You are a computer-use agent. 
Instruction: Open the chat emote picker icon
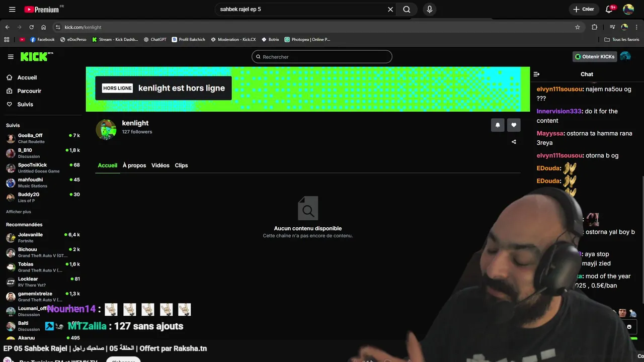(629, 327)
